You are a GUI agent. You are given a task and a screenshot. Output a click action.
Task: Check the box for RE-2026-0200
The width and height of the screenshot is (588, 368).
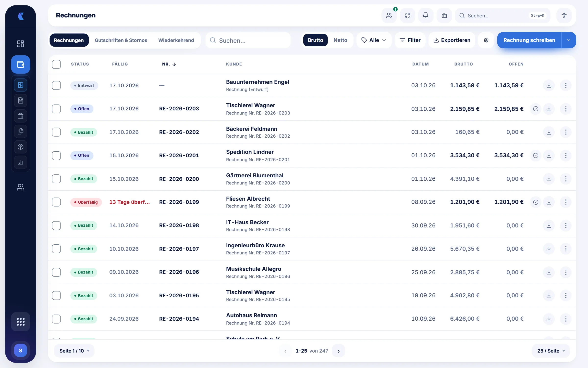(x=56, y=179)
